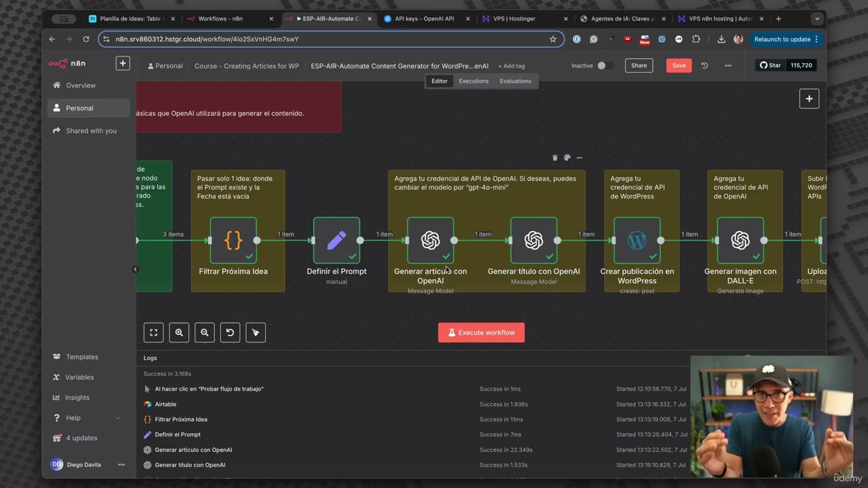Open the Course - Creating Articles for WP breadcrumb
The height and width of the screenshot is (488, 868).
click(247, 66)
